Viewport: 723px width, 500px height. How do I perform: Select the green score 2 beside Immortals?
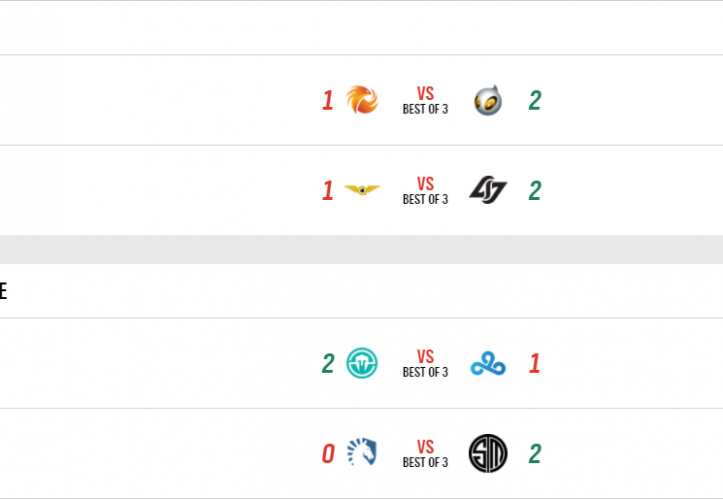coord(327,363)
